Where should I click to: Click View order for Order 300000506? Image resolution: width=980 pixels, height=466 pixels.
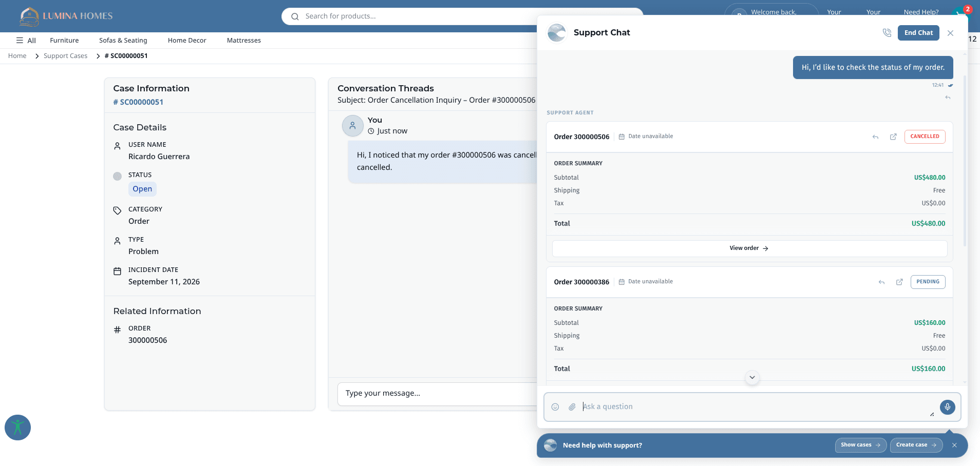749,248
